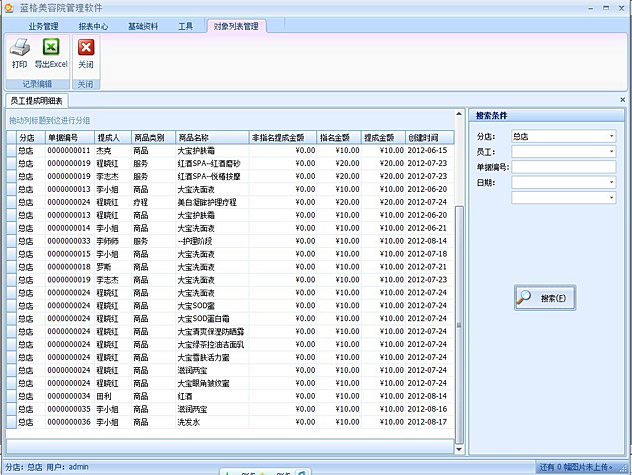Click the 单据编号 input field
The image size is (632, 475).
coord(563,167)
